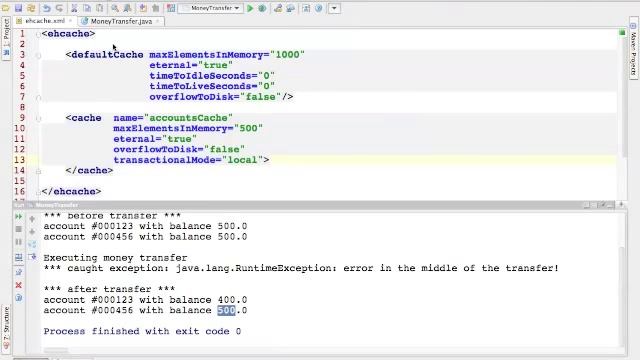Rerun MoneyTransfer from Run panel
Image resolution: width=640 pixels, height=360 pixels.
pyautogui.click(x=18, y=216)
